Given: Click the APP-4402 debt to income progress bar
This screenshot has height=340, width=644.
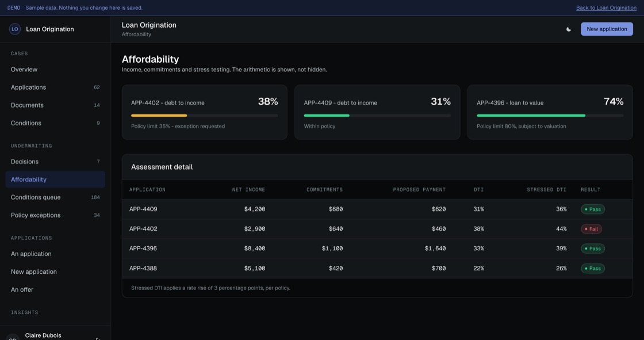Looking at the screenshot, I should tap(204, 116).
